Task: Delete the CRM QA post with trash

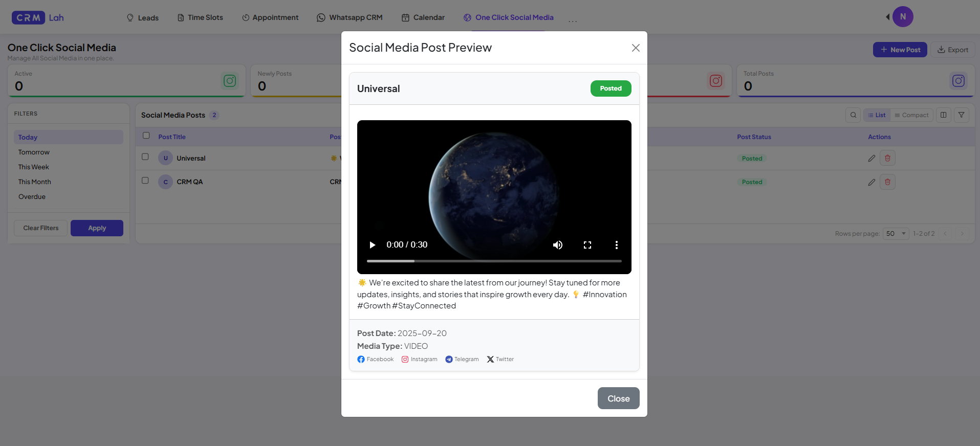Action: 887,182
